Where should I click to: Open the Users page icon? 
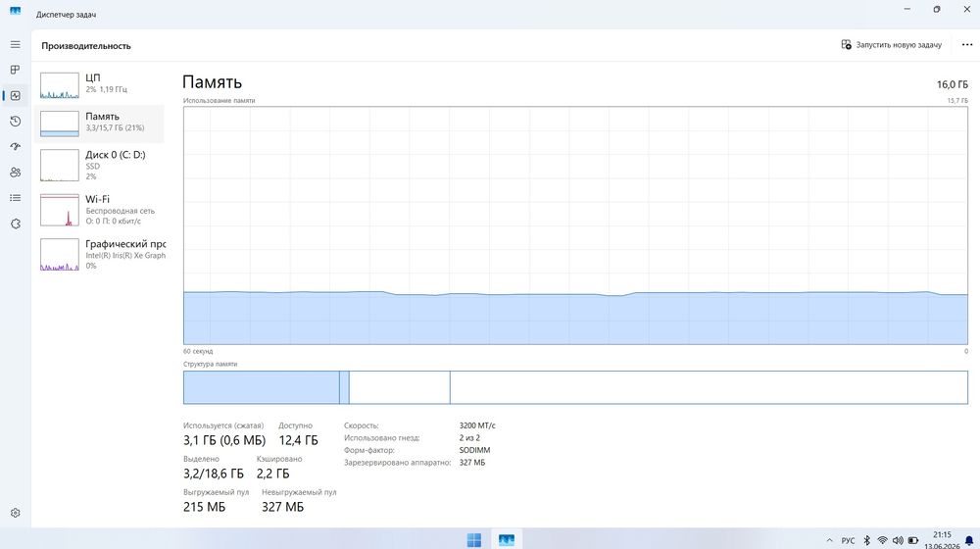(15, 173)
